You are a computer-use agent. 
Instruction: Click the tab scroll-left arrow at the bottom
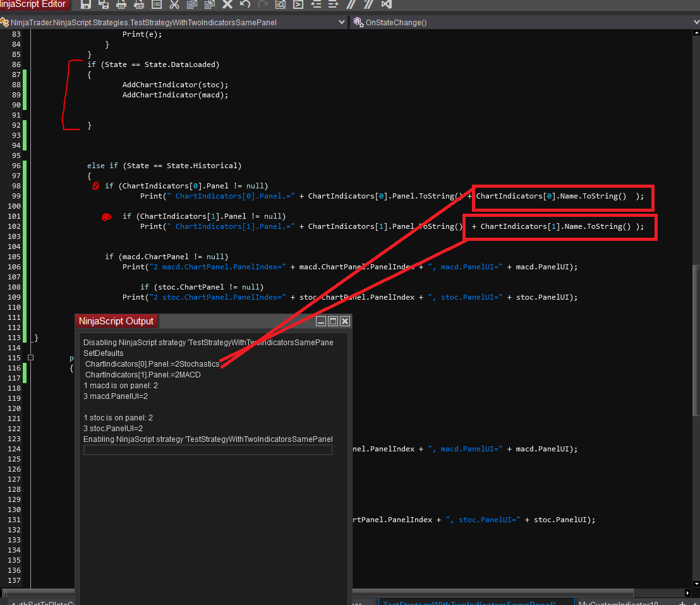point(13,602)
